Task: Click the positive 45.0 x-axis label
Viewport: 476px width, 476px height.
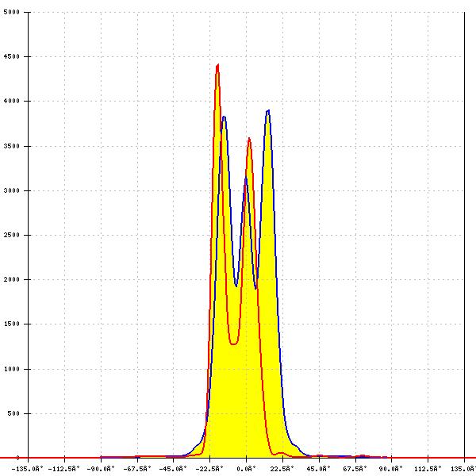Action: (318, 469)
